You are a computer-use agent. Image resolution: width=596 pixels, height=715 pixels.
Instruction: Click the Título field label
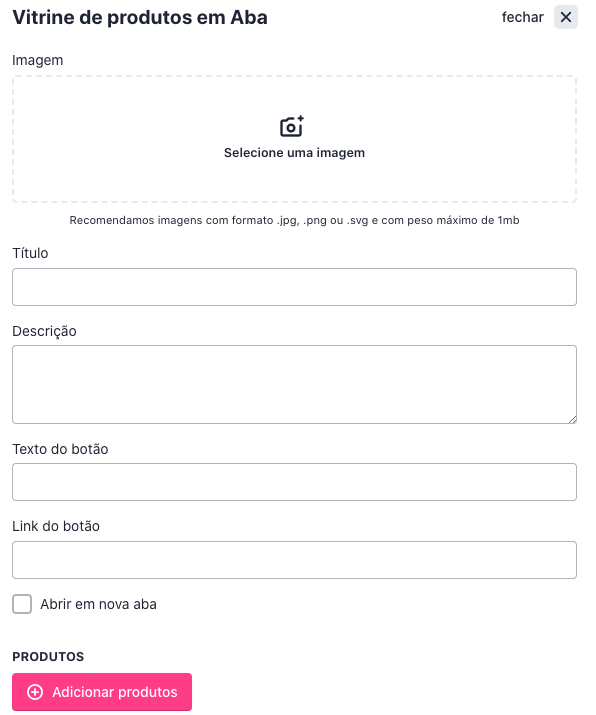30,253
